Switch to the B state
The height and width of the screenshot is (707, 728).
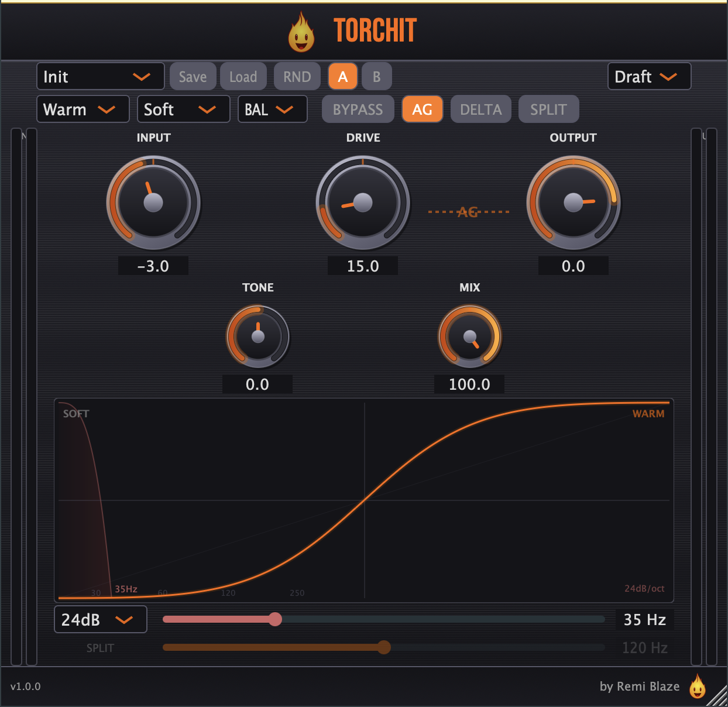pyautogui.click(x=377, y=77)
